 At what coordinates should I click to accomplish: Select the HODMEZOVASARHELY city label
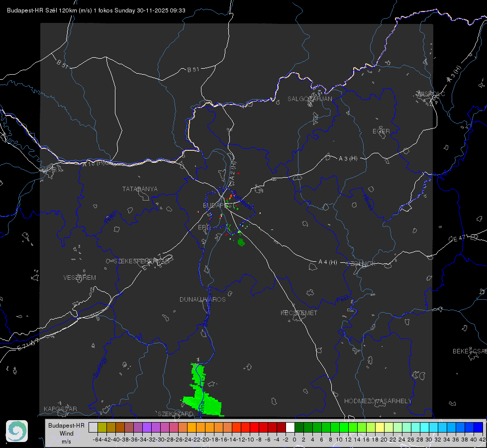click(x=378, y=401)
